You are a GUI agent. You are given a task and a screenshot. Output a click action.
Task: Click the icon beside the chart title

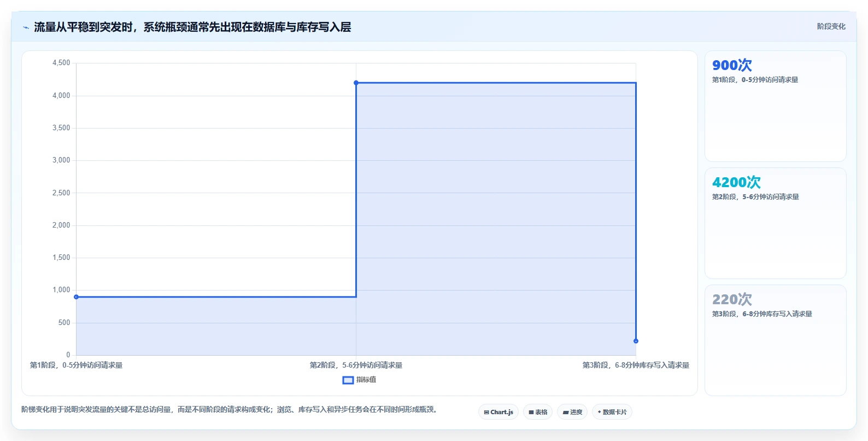coord(26,27)
